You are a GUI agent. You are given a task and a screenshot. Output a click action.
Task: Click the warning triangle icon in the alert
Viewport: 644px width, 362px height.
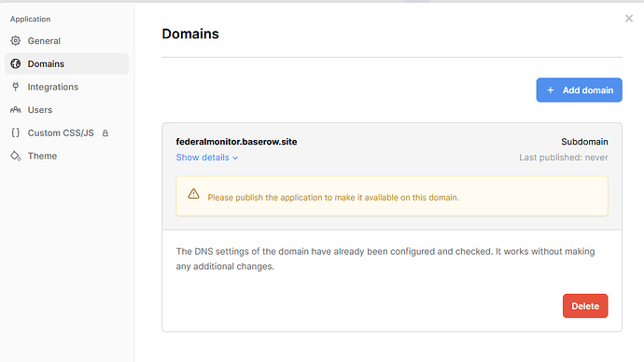pyautogui.click(x=193, y=194)
